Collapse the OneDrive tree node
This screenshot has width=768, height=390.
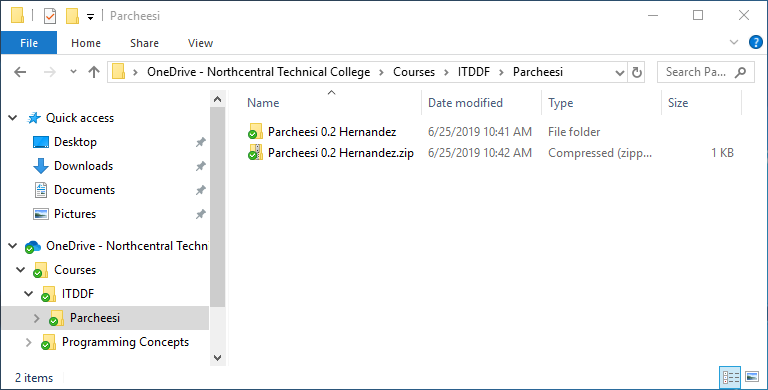point(13,245)
